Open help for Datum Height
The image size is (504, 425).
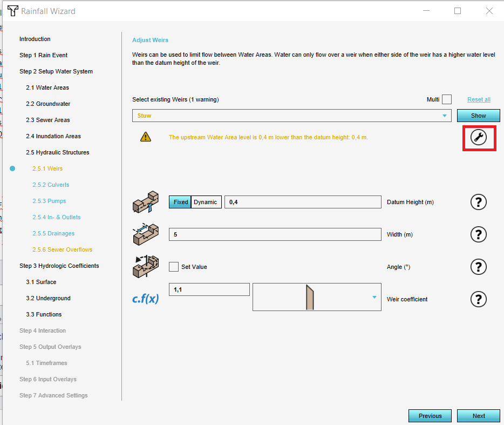point(479,202)
